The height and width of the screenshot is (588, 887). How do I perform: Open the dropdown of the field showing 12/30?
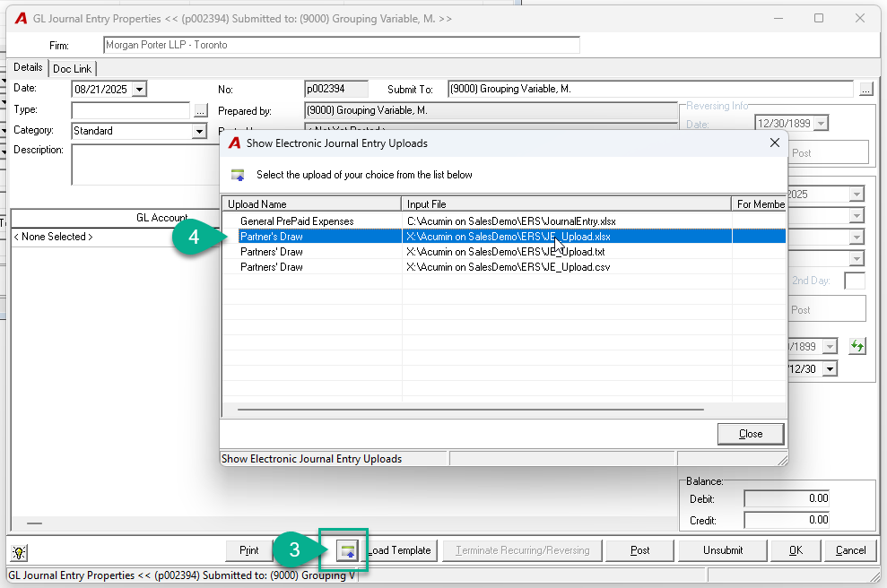pyautogui.click(x=830, y=369)
